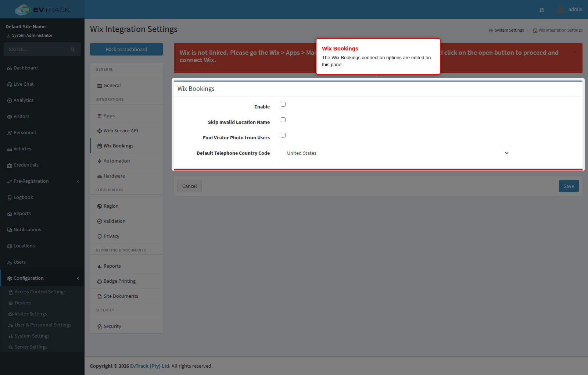Click the Automation lightning bolt icon
588x375 pixels.
pyautogui.click(x=100, y=161)
